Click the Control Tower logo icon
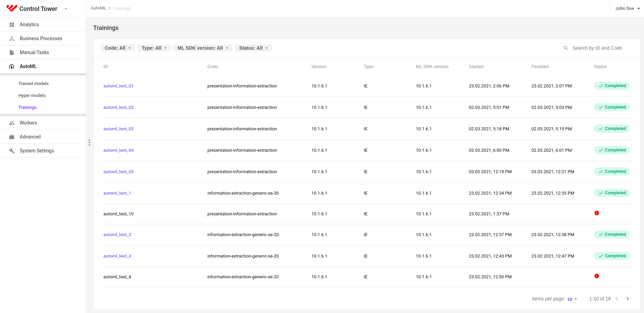This screenshot has width=644, height=313. pyautogui.click(x=12, y=8)
